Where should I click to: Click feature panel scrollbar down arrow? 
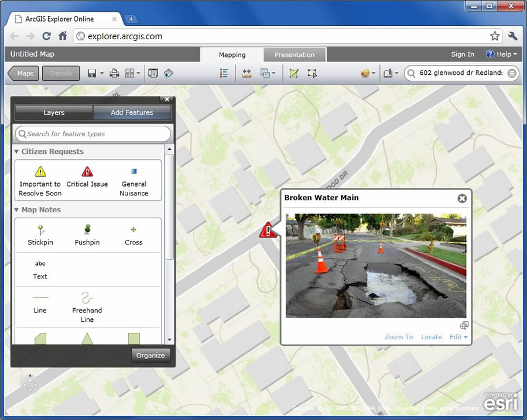(169, 340)
